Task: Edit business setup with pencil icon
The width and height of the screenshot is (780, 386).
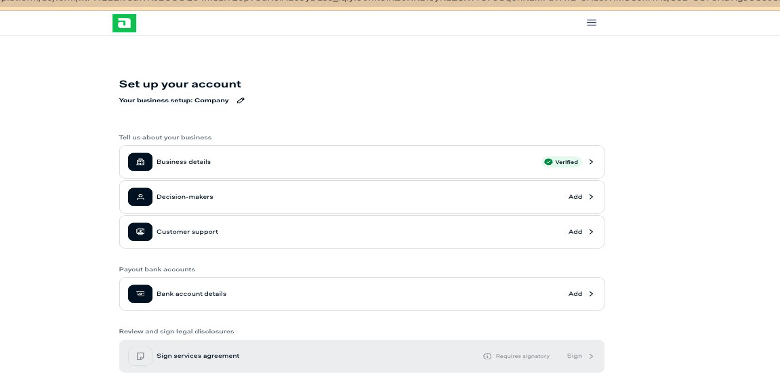Action: [241, 100]
